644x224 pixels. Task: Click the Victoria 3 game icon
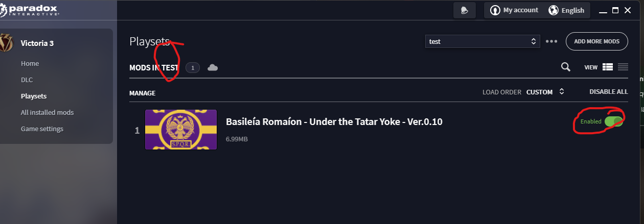point(6,43)
